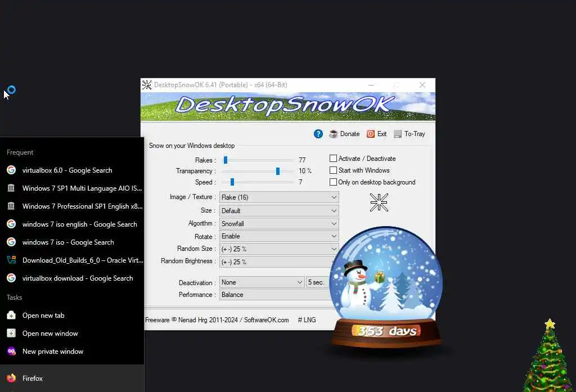Click Google icon beside virtualbox 6.0 search
The height and width of the screenshot is (392, 576).
pos(11,170)
